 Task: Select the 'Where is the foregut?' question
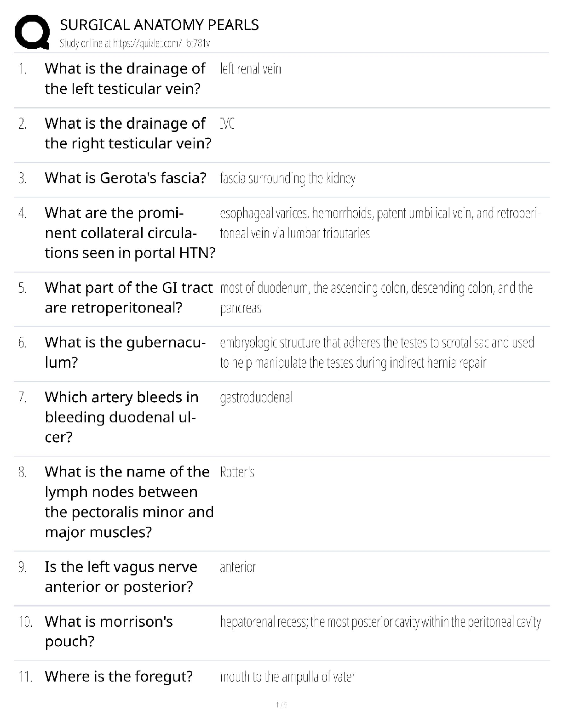tap(119, 677)
